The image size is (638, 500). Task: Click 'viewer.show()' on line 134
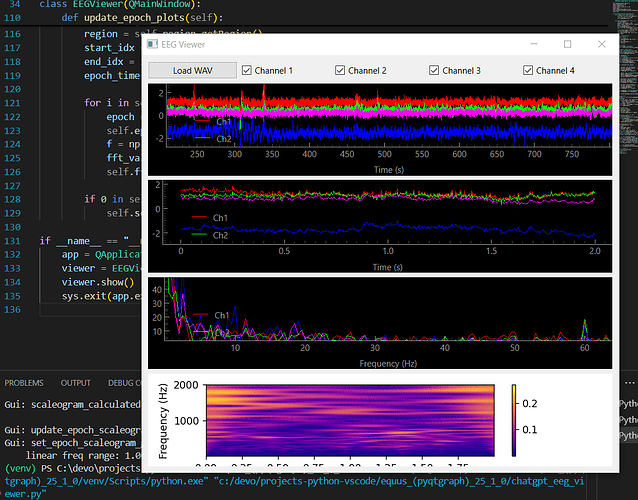tap(98, 282)
